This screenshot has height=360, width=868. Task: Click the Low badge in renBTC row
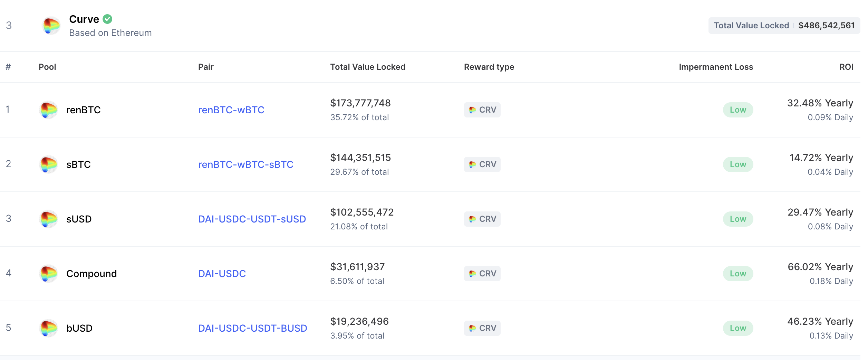(x=738, y=110)
